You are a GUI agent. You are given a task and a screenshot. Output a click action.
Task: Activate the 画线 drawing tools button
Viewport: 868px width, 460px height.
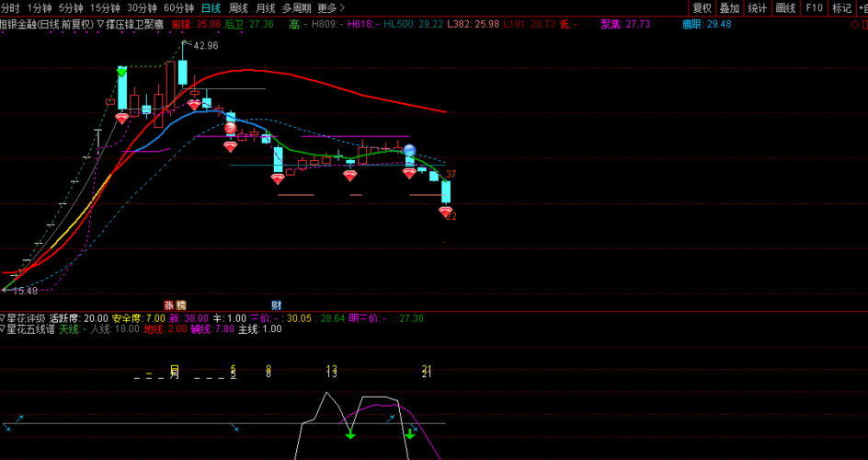(x=785, y=8)
